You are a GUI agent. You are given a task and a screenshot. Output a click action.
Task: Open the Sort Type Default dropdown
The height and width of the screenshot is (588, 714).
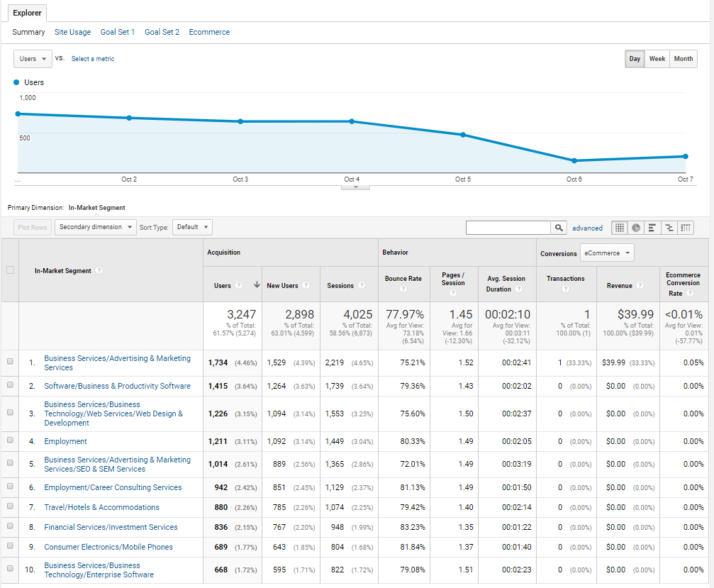click(192, 227)
